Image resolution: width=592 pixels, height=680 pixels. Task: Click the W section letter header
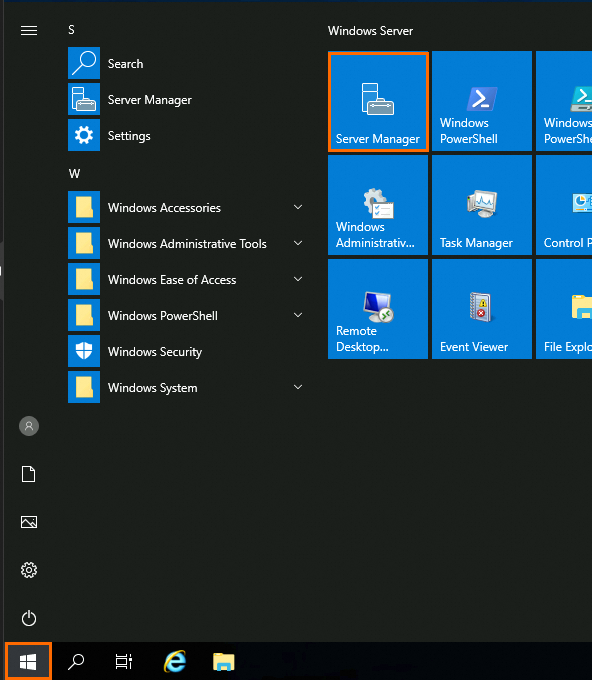74,174
